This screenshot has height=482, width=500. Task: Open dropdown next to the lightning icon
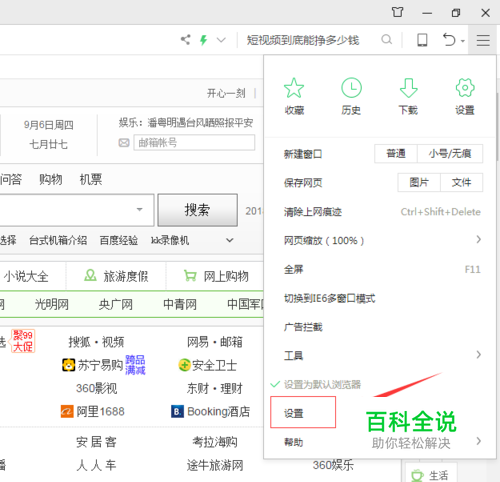coord(221,40)
